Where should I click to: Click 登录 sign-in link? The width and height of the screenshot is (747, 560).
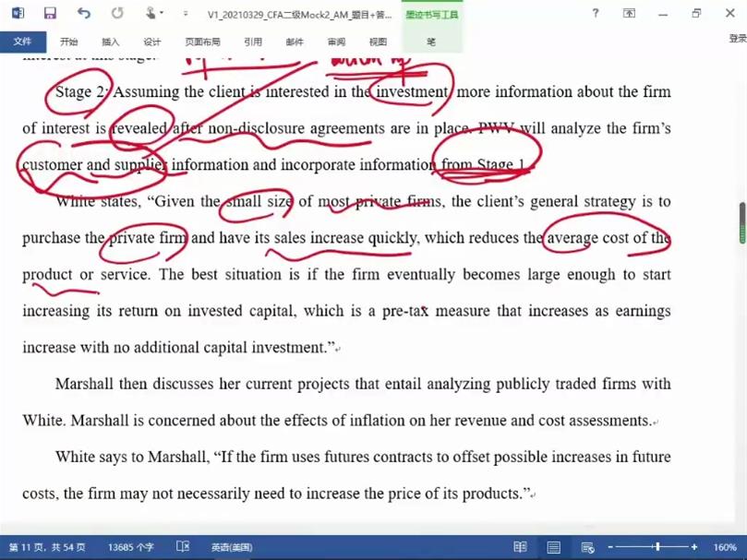(737, 39)
